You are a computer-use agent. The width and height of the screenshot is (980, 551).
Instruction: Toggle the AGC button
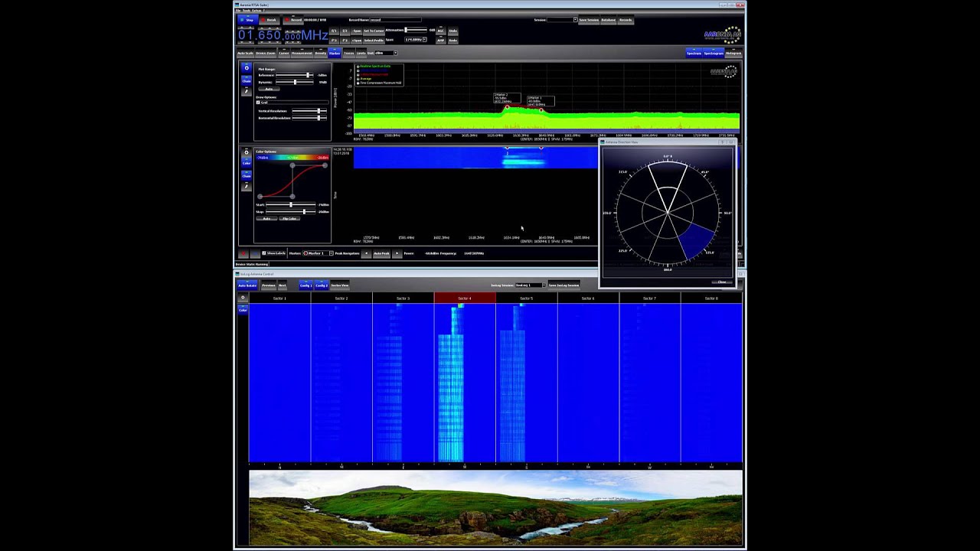pos(440,31)
